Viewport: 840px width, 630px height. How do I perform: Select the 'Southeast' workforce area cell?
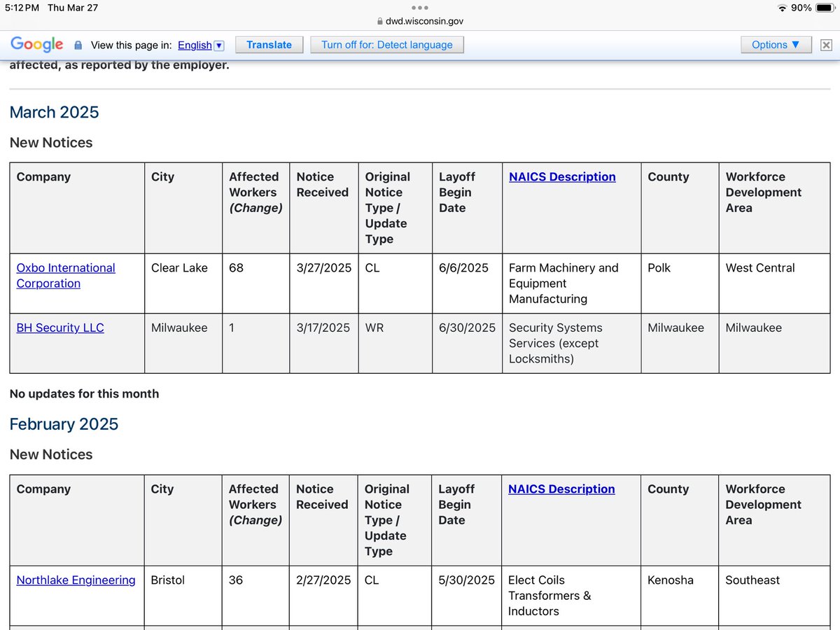[774, 595]
